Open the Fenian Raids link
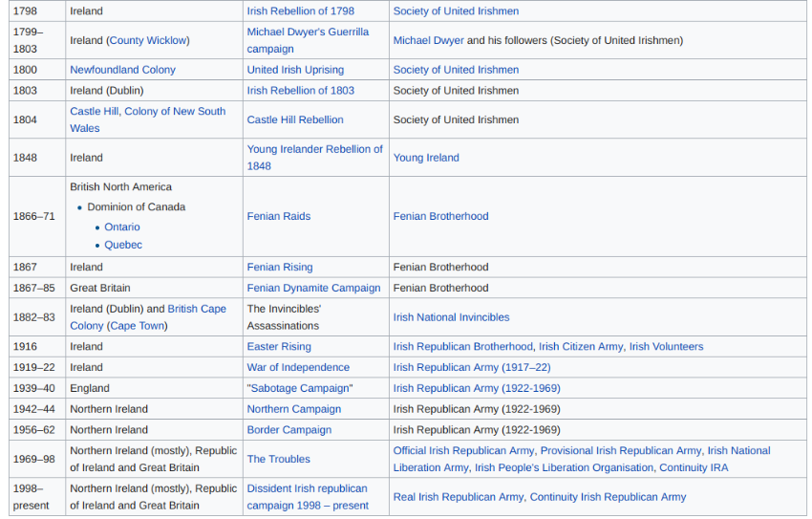Screen dimensions: 812x519 pos(279,216)
